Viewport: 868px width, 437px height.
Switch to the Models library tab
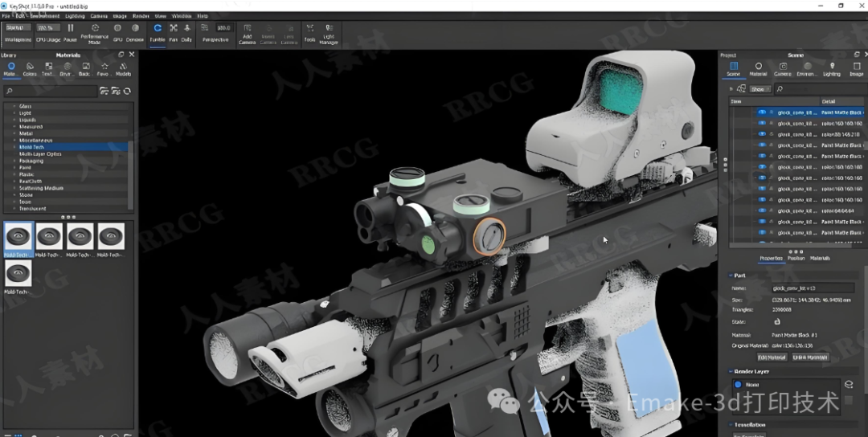(123, 69)
